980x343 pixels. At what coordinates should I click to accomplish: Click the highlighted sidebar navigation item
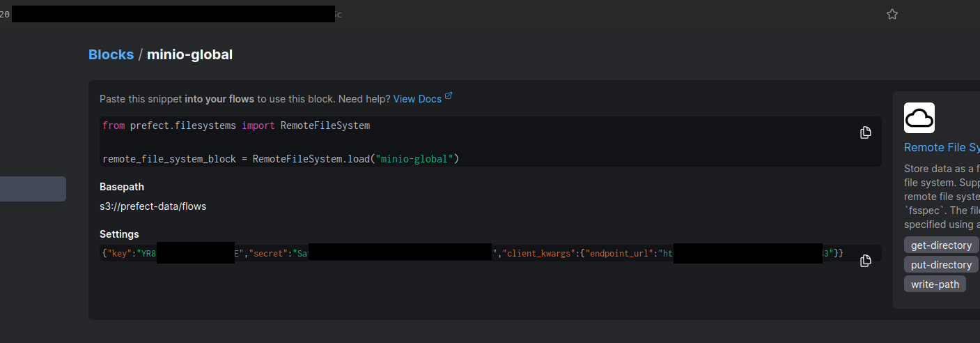(x=33, y=189)
